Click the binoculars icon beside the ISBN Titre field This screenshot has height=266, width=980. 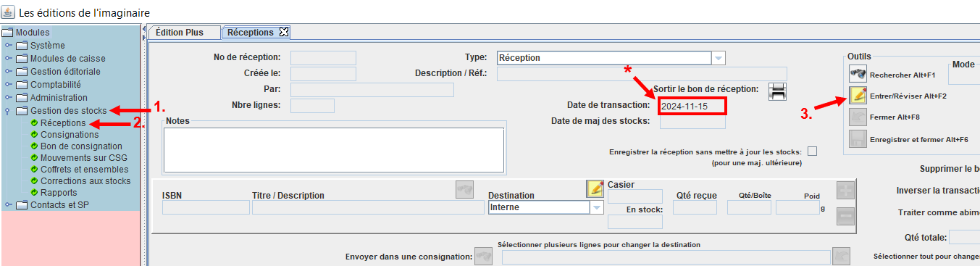464,190
